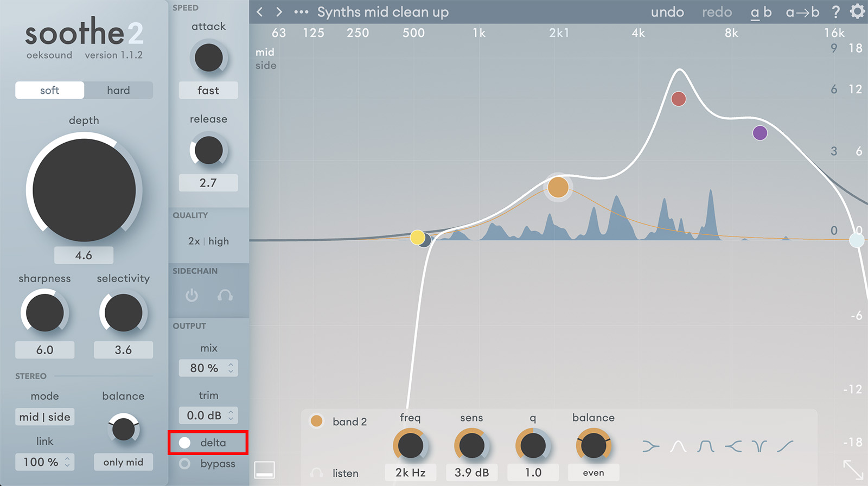868x486 pixels.
Task: Select the mid channel view
Action: click(265, 52)
